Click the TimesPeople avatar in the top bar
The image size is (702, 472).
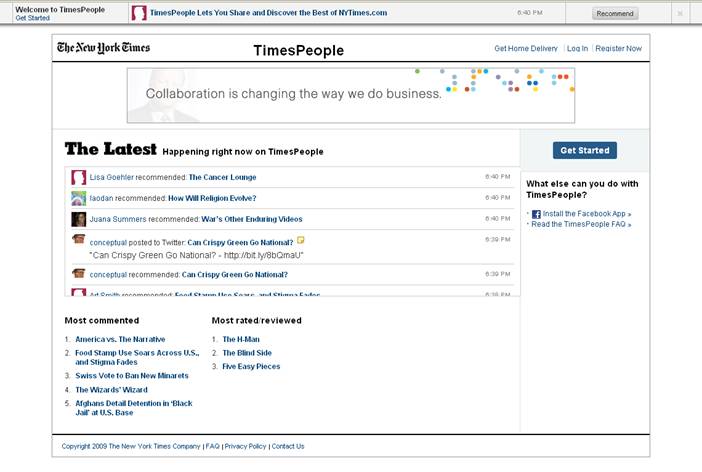click(139, 13)
